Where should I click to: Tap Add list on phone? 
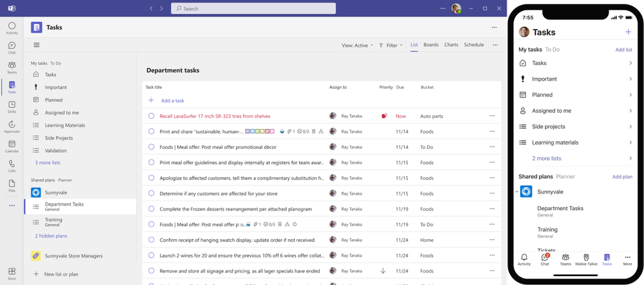(623, 50)
